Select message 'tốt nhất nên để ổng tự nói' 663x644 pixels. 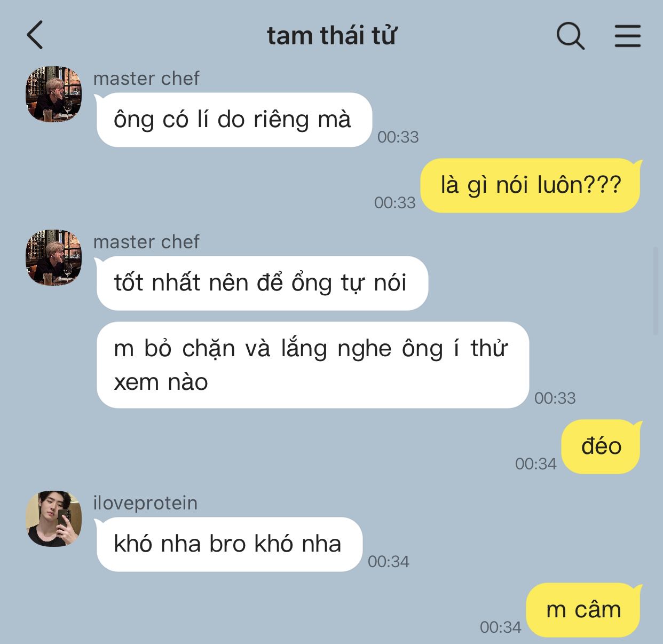[262, 283]
